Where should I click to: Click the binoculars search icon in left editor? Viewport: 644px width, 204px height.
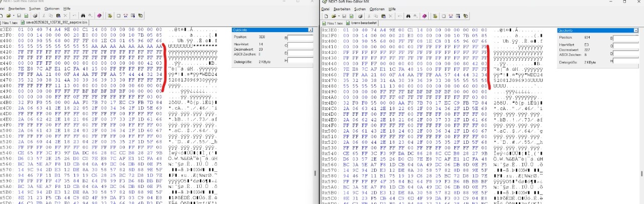(x=82, y=16)
